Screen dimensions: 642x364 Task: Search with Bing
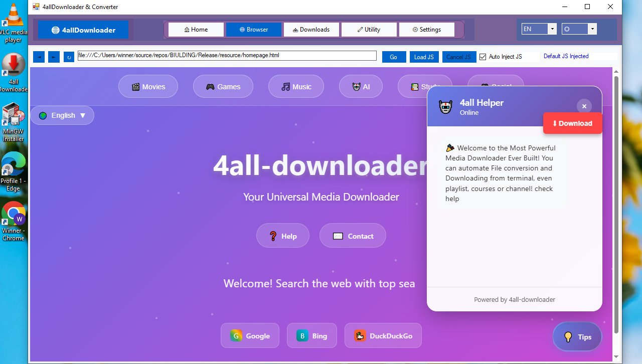tap(311, 335)
